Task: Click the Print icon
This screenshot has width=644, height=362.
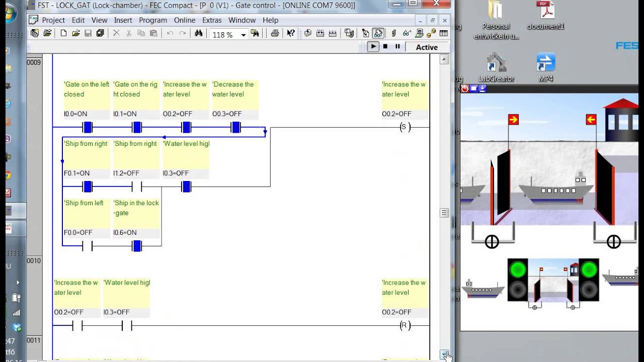Action: tap(275, 33)
